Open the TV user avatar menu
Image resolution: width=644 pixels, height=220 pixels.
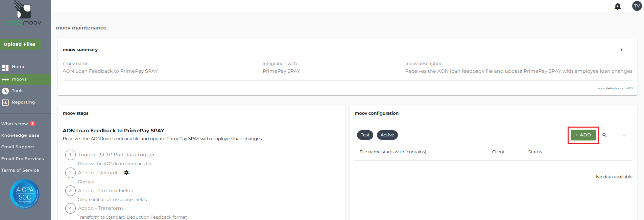(637, 6)
